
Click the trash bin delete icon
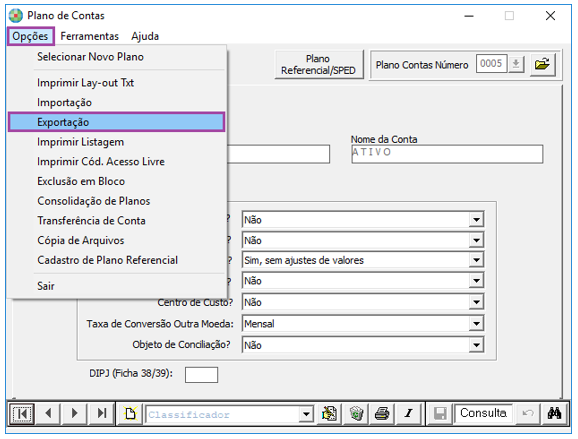(356, 414)
